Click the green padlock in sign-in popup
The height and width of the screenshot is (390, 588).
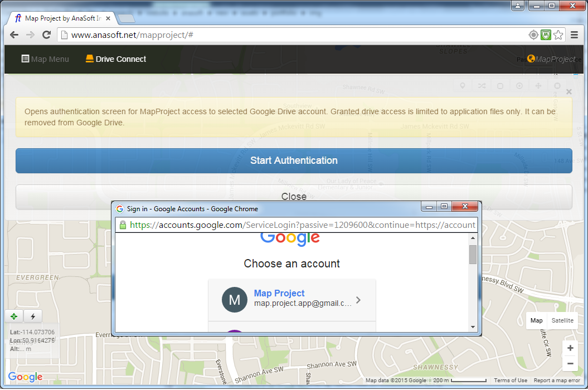[122, 225]
